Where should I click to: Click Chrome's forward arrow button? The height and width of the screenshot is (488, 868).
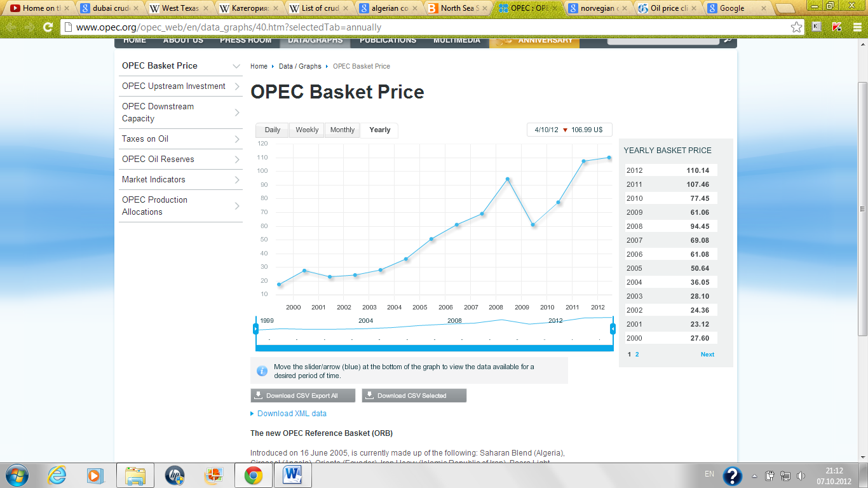(x=29, y=27)
